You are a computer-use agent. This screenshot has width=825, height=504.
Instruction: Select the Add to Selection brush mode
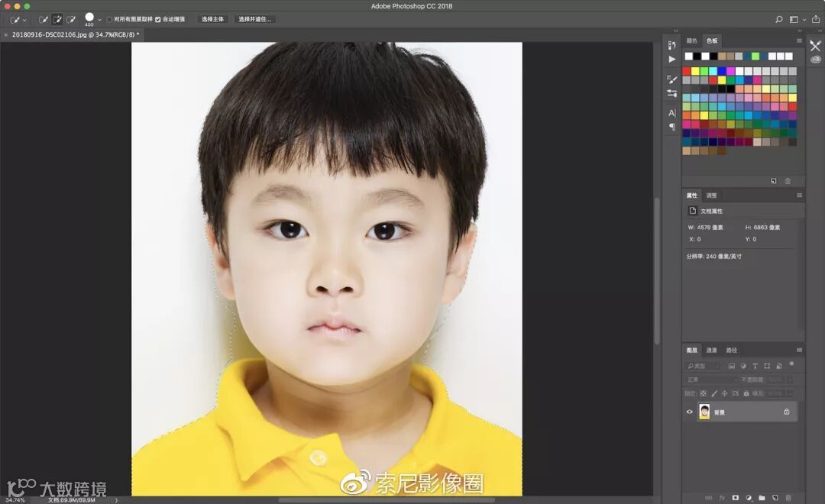pyautogui.click(x=57, y=19)
